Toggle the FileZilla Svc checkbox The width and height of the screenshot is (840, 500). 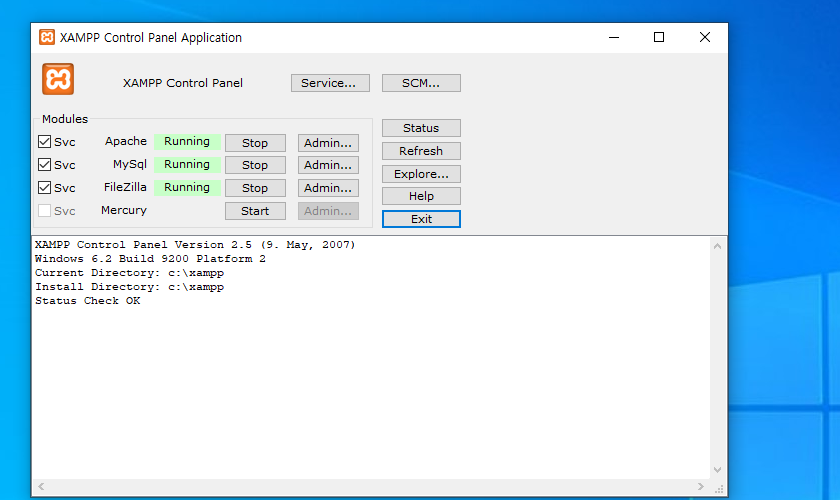click(x=44, y=188)
